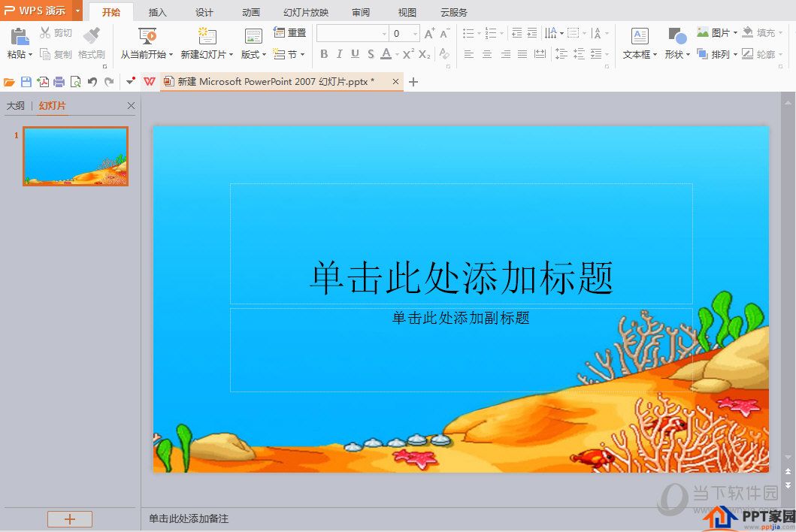Click the export to PDF icon
The height and width of the screenshot is (532, 796).
point(43,82)
